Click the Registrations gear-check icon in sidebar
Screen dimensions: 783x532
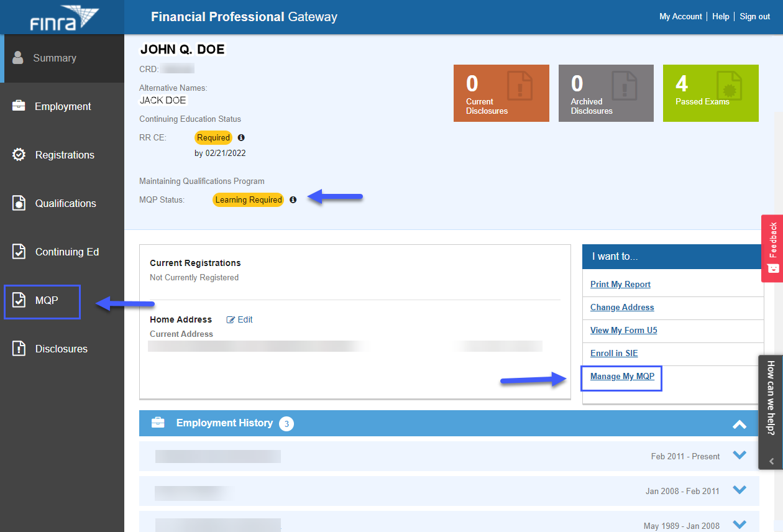(19, 155)
